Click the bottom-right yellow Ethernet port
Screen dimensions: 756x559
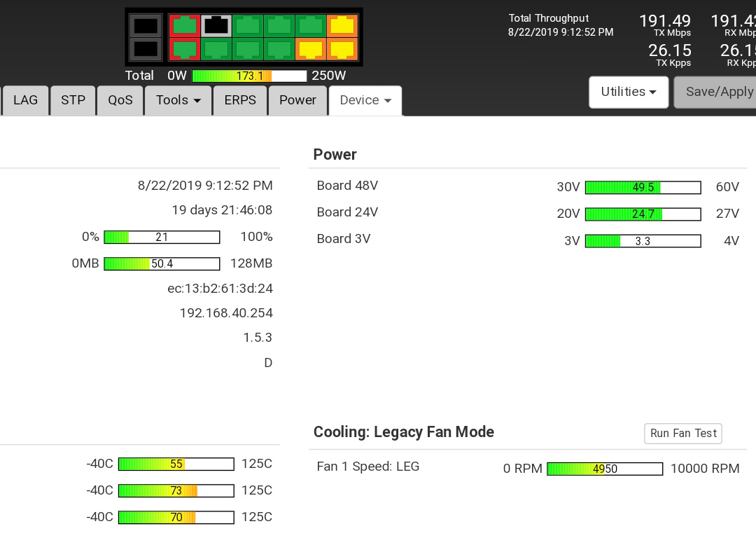(342, 49)
